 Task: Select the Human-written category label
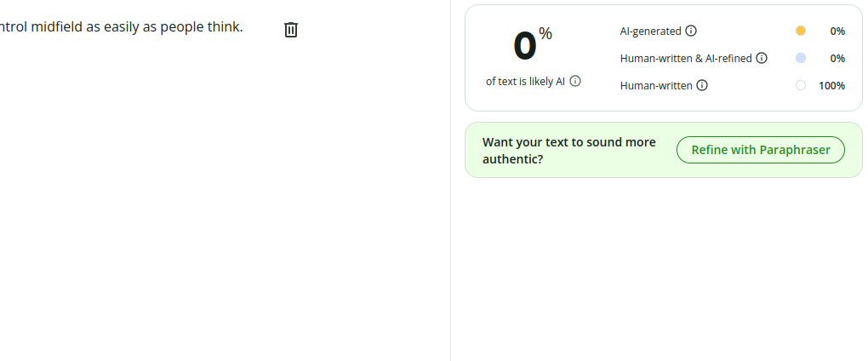(656, 85)
